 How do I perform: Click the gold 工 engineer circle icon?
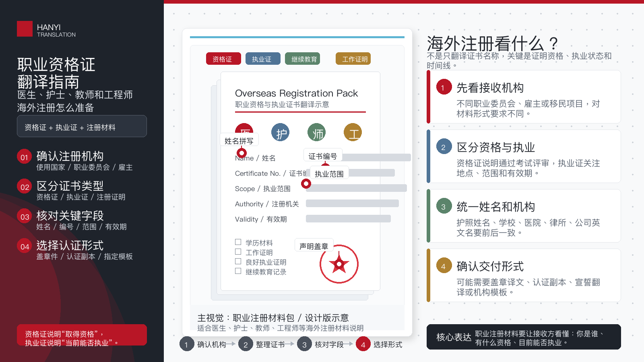353,132
